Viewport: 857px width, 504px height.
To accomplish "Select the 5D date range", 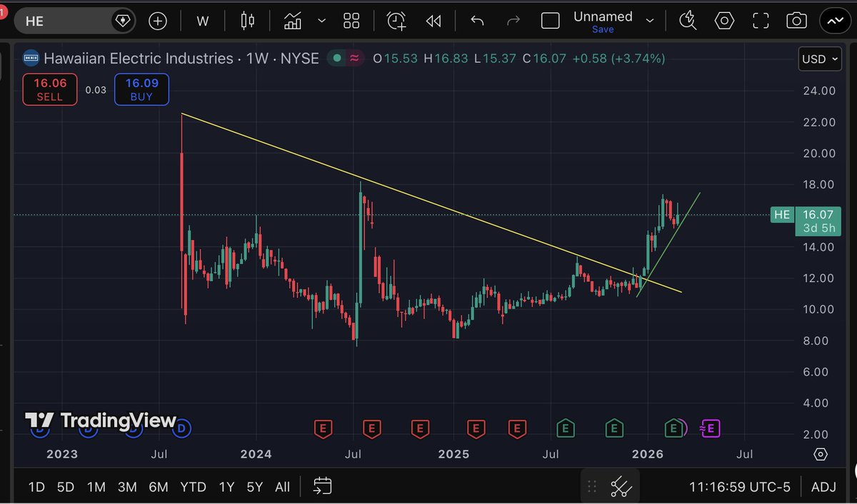I will [x=66, y=487].
